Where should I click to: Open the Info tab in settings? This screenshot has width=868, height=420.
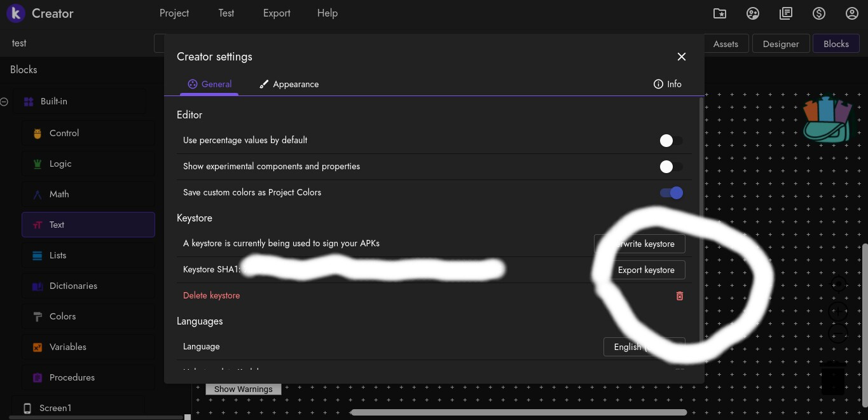pyautogui.click(x=668, y=84)
